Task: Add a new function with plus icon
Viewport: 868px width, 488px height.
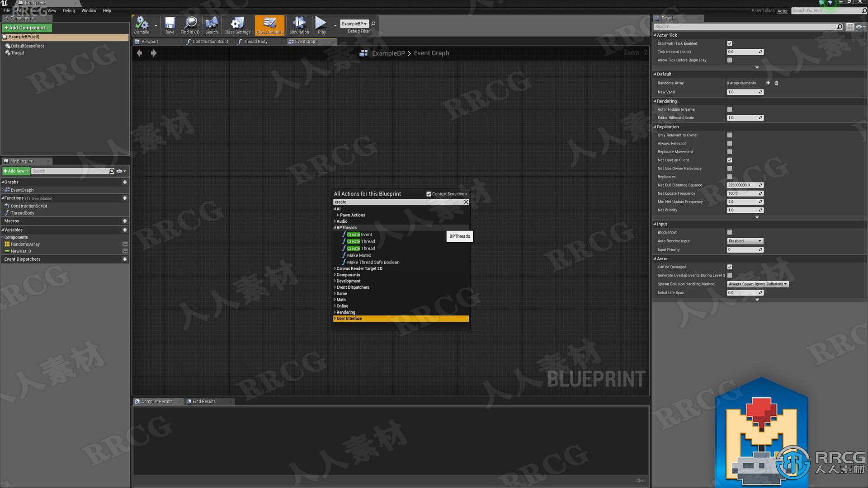Action: click(x=125, y=198)
